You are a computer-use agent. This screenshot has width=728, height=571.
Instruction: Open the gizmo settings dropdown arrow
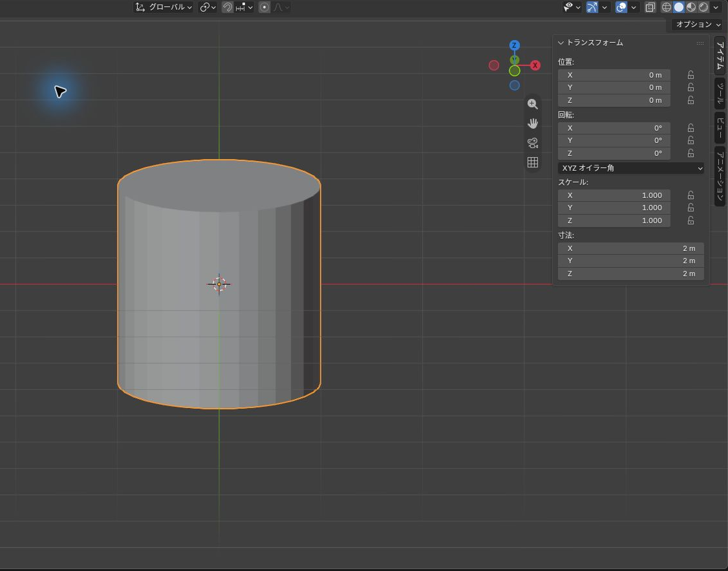[x=605, y=7]
